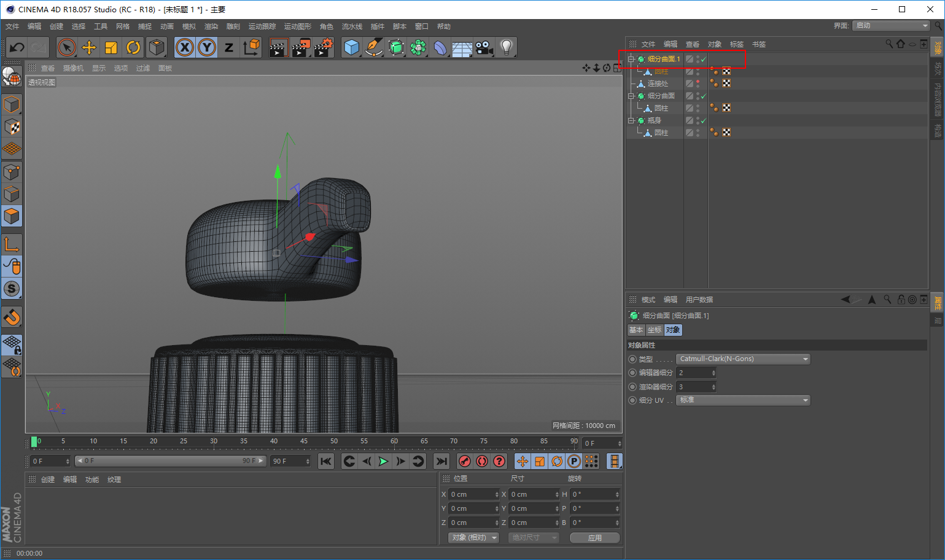Click the position X 0 cm field

coord(475,494)
